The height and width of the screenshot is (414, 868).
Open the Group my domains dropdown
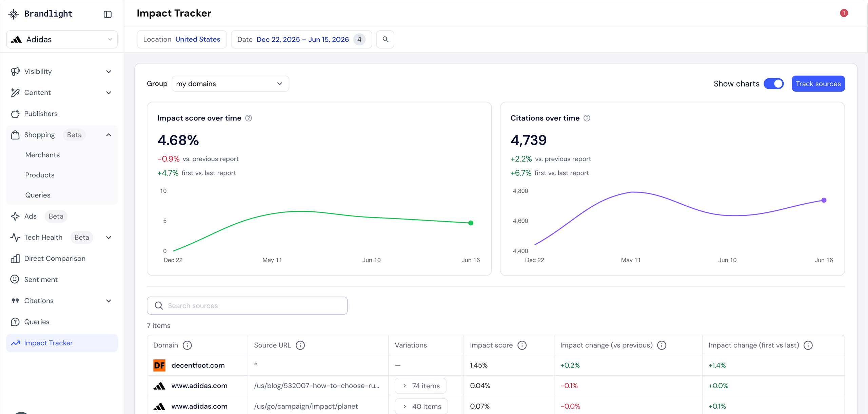click(230, 83)
